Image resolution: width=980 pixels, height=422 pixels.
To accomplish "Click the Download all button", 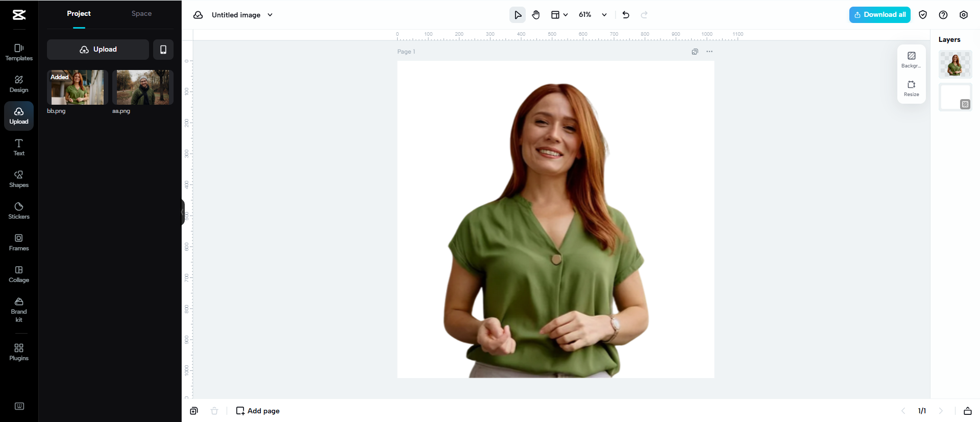I will pos(879,15).
